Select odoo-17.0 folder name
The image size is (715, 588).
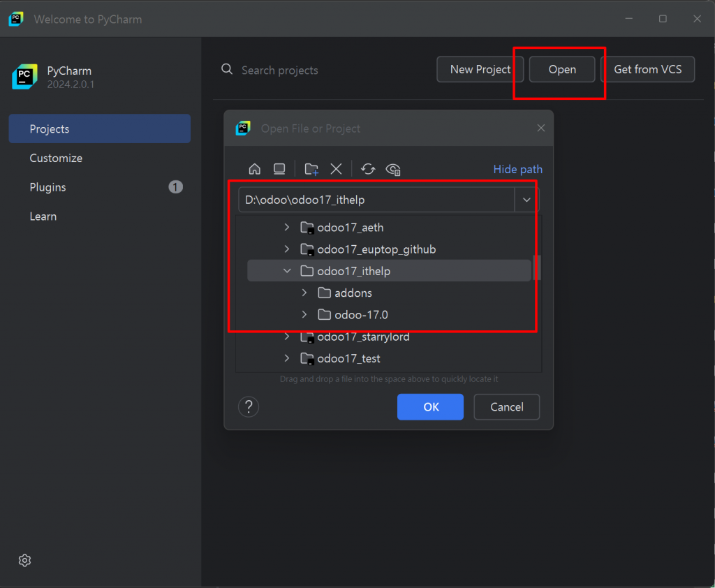coord(361,315)
